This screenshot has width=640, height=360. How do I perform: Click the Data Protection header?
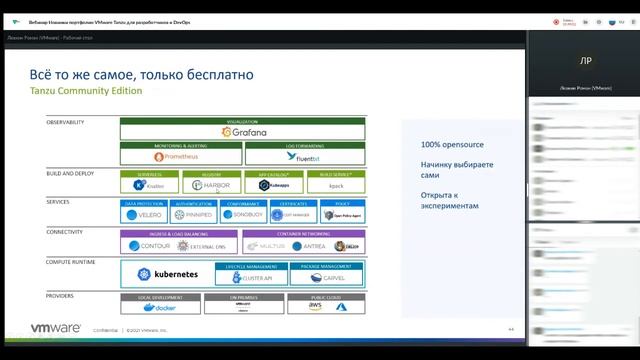(x=144, y=203)
